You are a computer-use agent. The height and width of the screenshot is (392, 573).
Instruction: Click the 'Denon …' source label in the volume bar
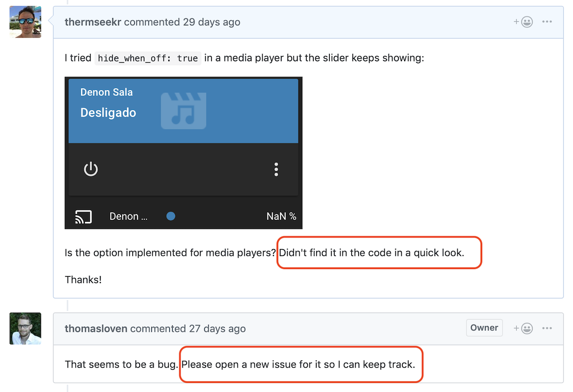tap(128, 216)
